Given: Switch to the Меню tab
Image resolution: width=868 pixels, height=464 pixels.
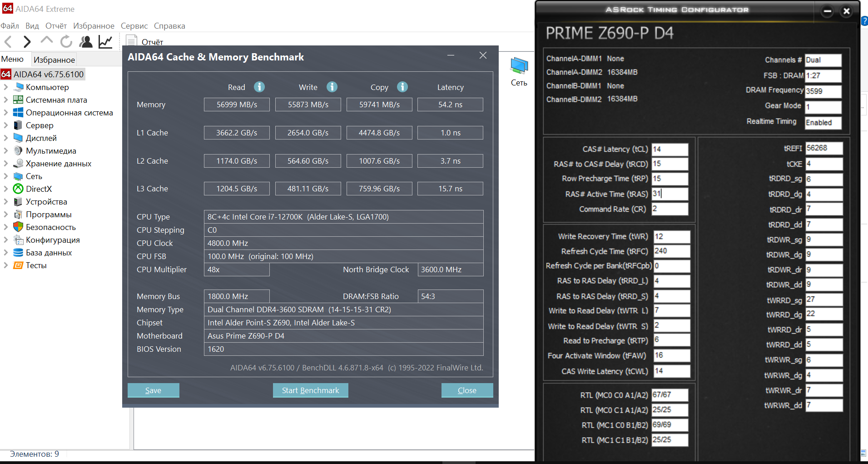Looking at the screenshot, I should click(12, 59).
